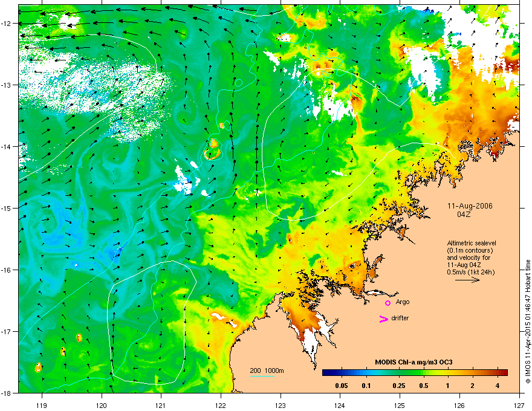Click the IMOS copyright timestamp text
This screenshot has width=532, height=411.
pyautogui.click(x=528, y=322)
